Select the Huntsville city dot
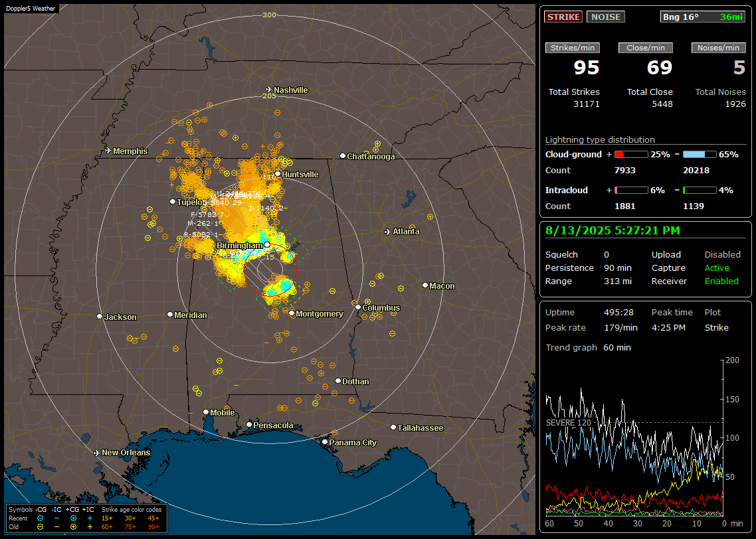756x539 pixels. click(278, 174)
